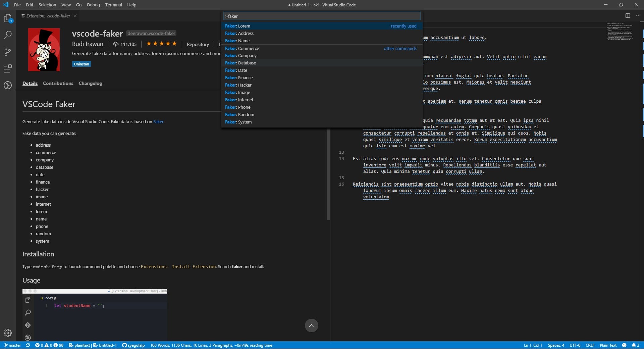This screenshot has height=349, width=644.
Task: Open the Explorer view in the activity bar
Action: click(x=8, y=18)
